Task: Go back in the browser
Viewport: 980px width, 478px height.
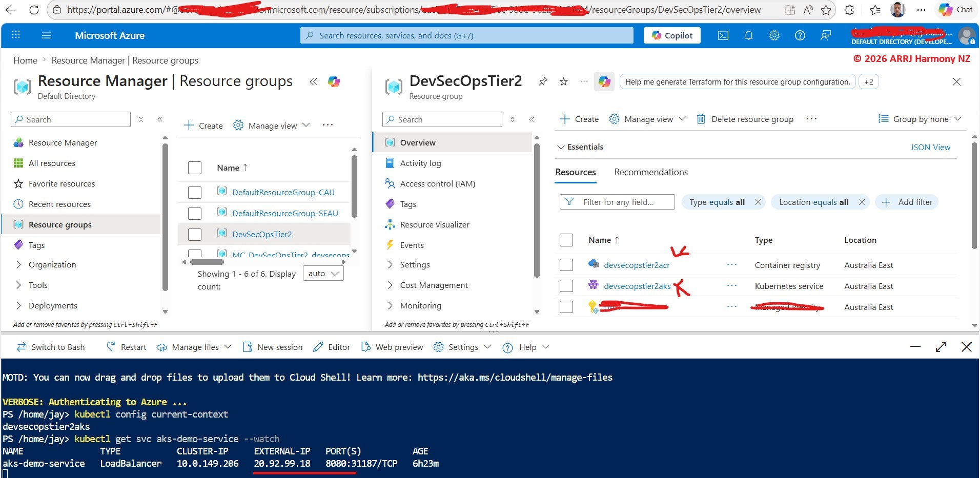Action: tap(11, 10)
